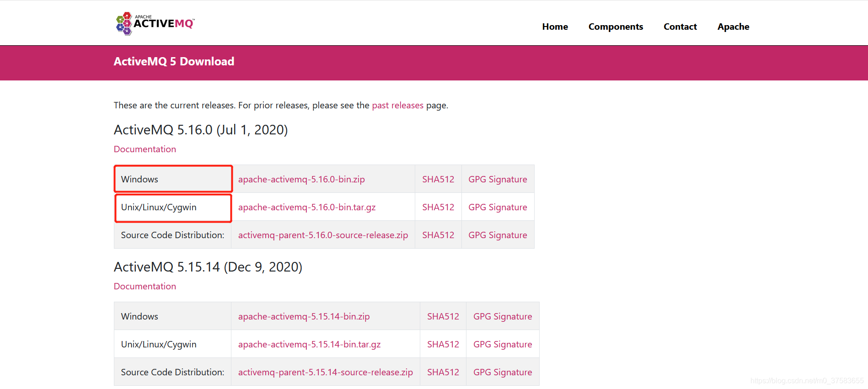Click the Windows cell in 5.16.0 table
868x389 pixels.
click(x=173, y=179)
